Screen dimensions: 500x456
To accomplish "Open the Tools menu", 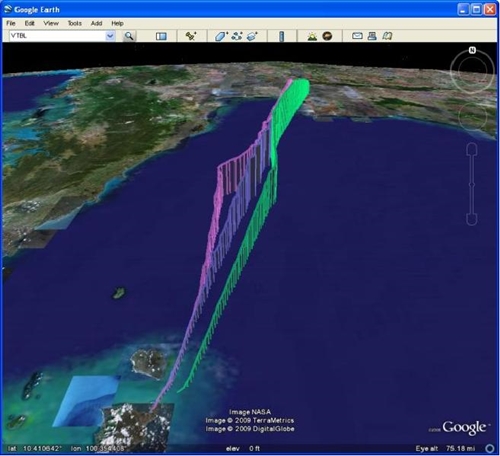I will click(x=75, y=23).
